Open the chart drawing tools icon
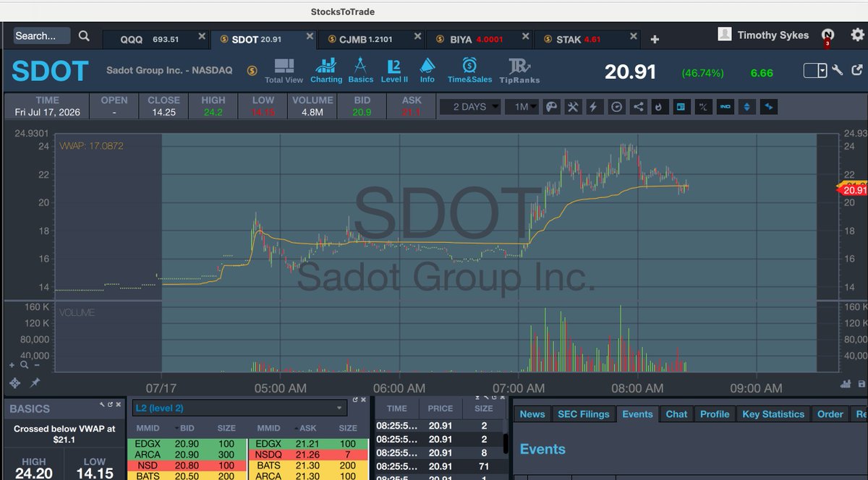Image resolution: width=868 pixels, height=480 pixels. pyautogui.click(x=573, y=107)
